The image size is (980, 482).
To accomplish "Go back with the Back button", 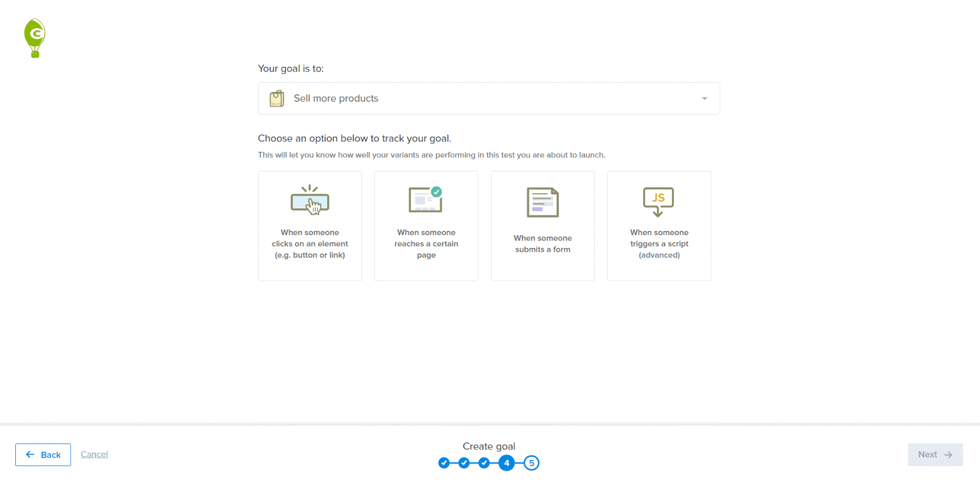I will pos(43,454).
